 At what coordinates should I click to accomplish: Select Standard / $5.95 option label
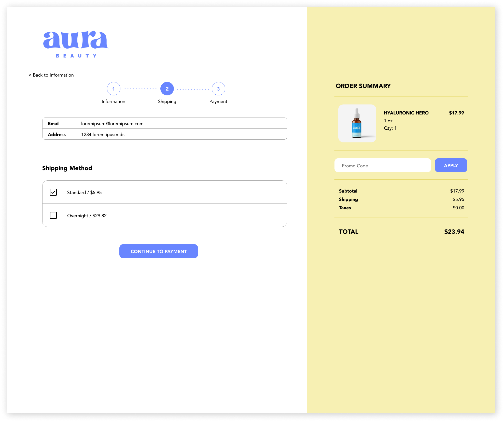[x=84, y=193]
